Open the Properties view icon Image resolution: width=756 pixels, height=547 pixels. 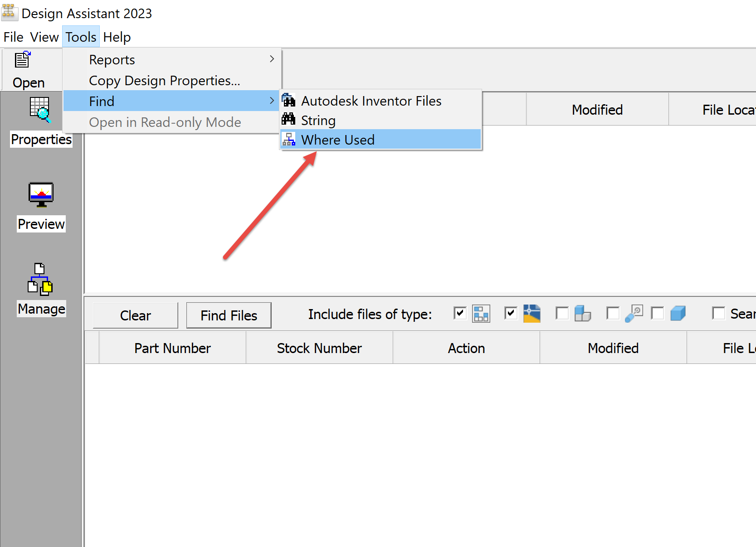pos(40,110)
